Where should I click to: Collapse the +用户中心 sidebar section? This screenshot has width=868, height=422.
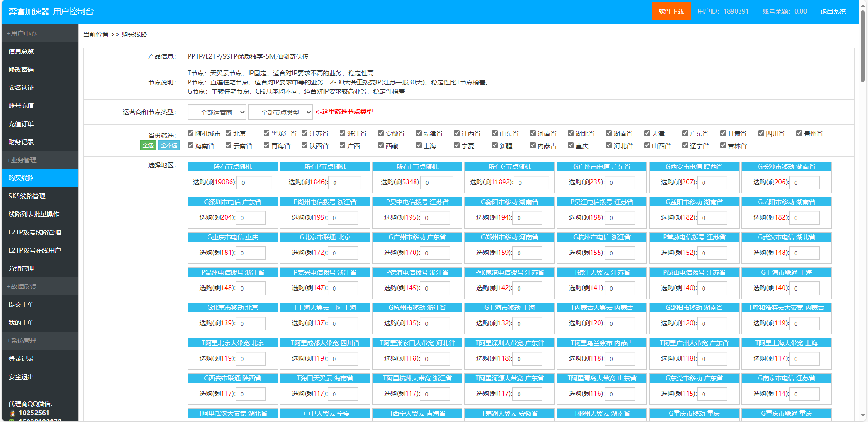click(x=22, y=33)
